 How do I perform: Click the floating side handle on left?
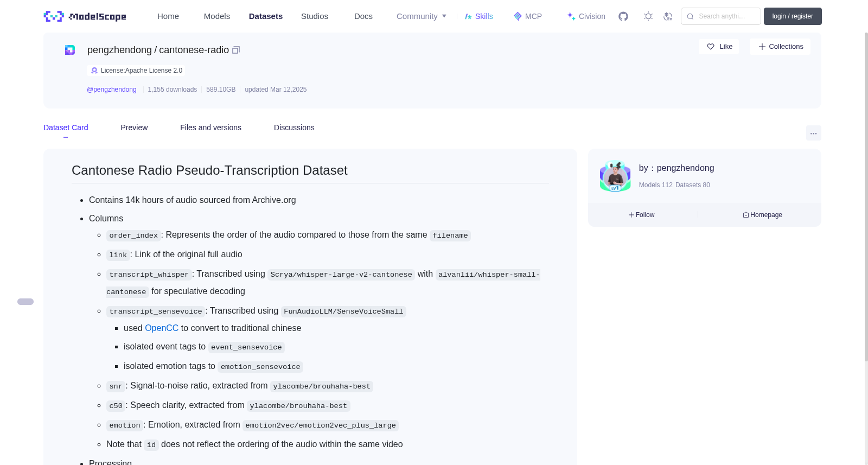(25, 302)
